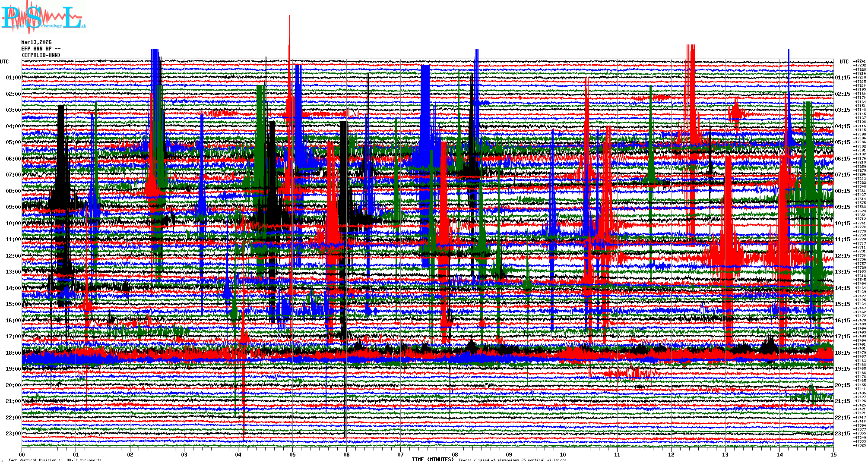This screenshot has width=868, height=466.
Task: Click the left UTC axis label
Action: click(4, 62)
